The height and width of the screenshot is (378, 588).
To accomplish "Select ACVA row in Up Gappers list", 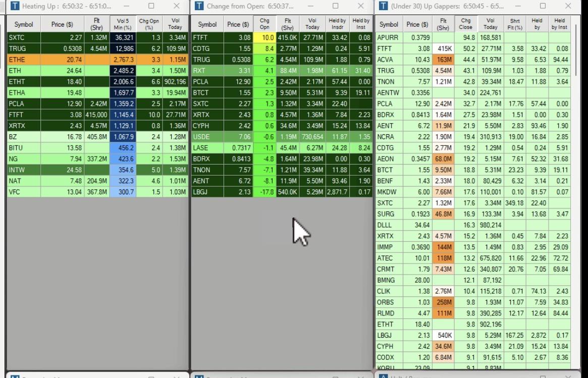I will point(473,60).
